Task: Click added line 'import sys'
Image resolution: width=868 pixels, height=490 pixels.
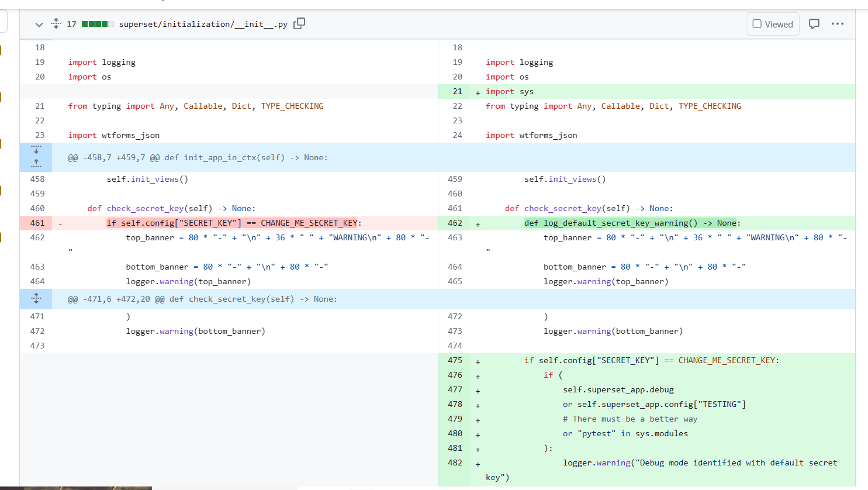Action: (x=510, y=91)
